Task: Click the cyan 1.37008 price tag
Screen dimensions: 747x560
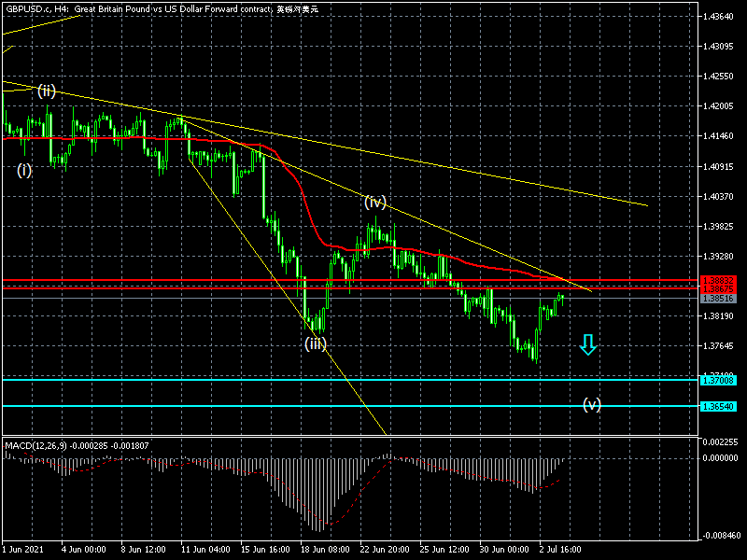Action: click(718, 380)
